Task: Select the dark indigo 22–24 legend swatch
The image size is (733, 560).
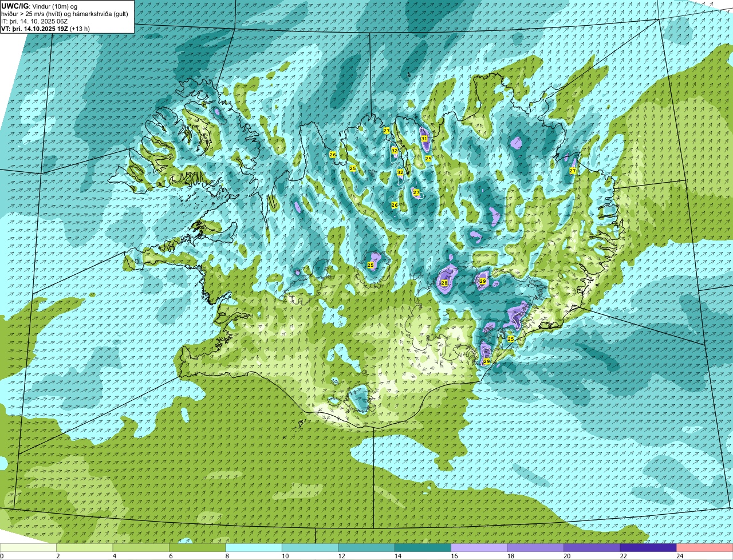Action: [x=648, y=547]
